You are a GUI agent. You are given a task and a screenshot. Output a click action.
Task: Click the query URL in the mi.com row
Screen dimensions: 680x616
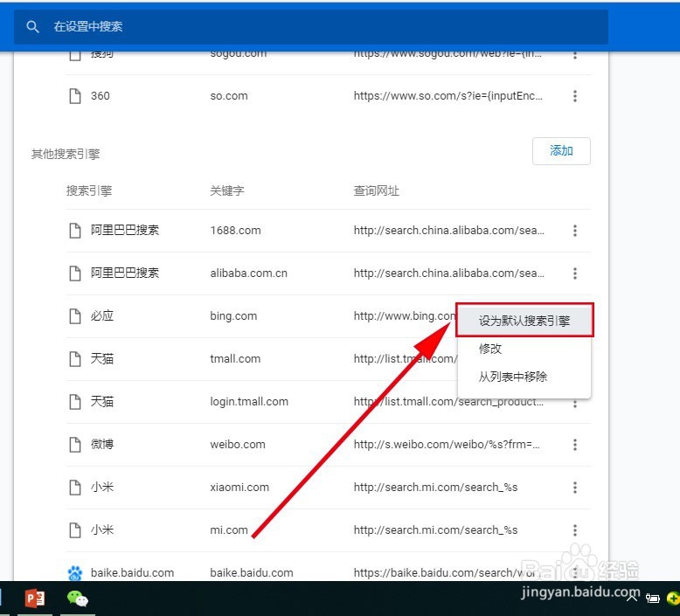pyautogui.click(x=435, y=530)
